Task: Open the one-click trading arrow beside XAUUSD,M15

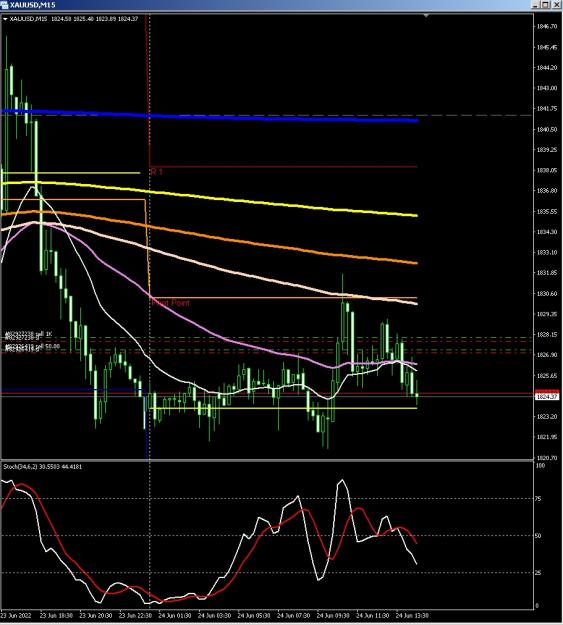Action: pos(5,19)
